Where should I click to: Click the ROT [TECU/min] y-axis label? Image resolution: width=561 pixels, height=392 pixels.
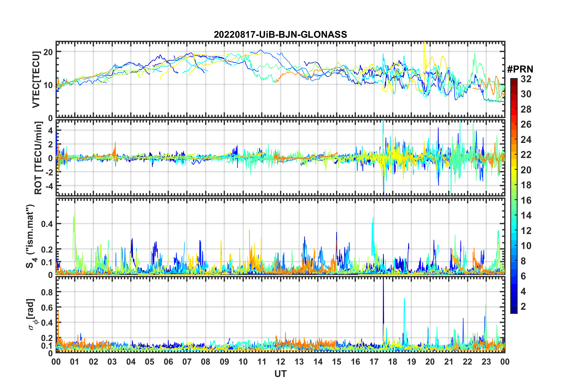click(38, 158)
